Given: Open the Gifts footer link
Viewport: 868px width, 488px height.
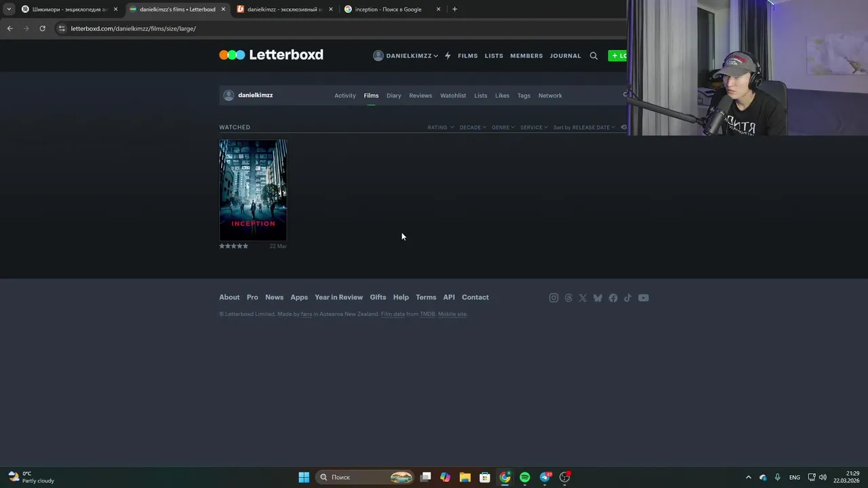Looking at the screenshot, I should point(378,298).
